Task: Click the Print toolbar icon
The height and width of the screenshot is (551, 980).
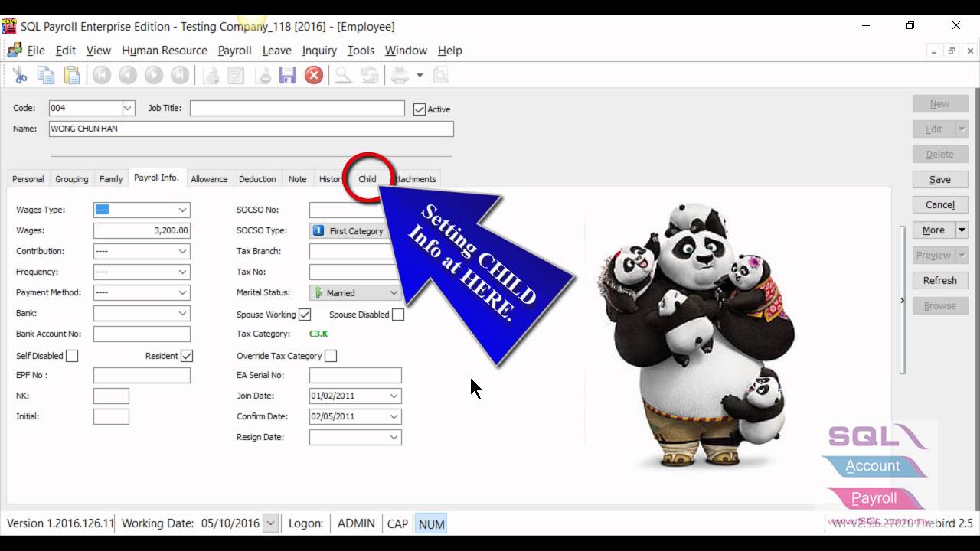Action: (x=400, y=75)
